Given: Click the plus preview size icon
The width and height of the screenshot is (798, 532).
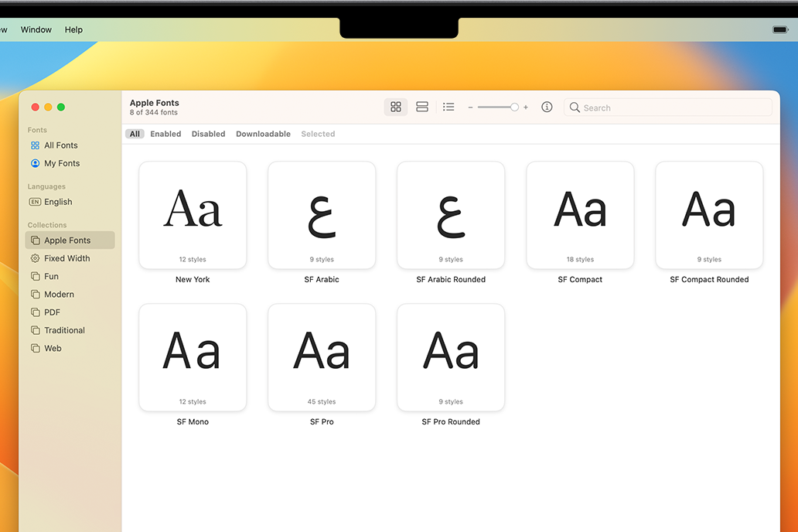Looking at the screenshot, I should pyautogui.click(x=526, y=107).
